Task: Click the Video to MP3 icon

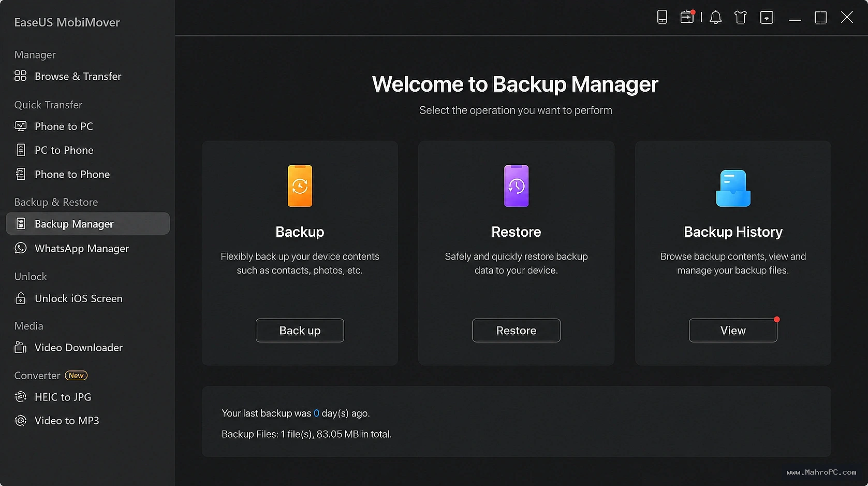Action: point(21,421)
